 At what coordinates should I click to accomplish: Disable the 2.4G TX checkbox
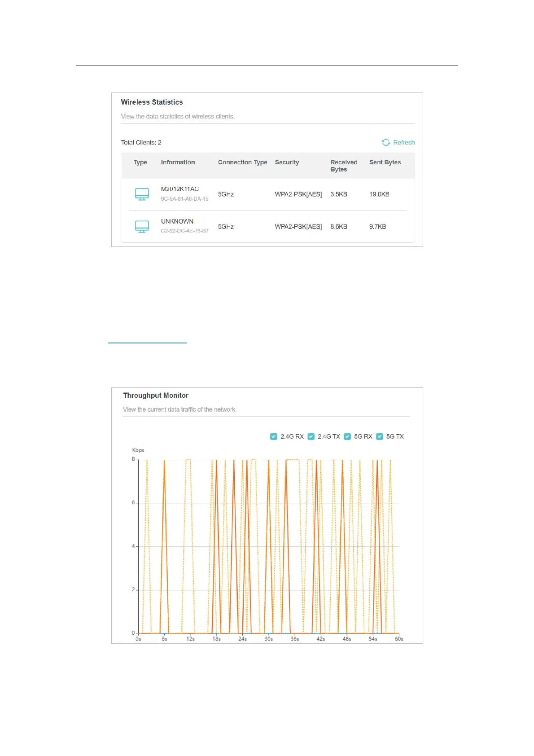tap(311, 436)
